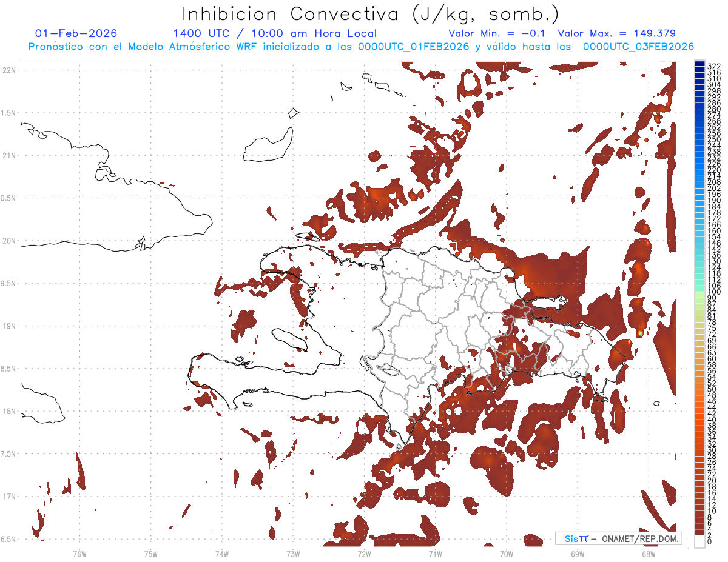Click the '19N' latitude label
Image resolution: width=728 pixels, height=562 pixels.
(8, 326)
